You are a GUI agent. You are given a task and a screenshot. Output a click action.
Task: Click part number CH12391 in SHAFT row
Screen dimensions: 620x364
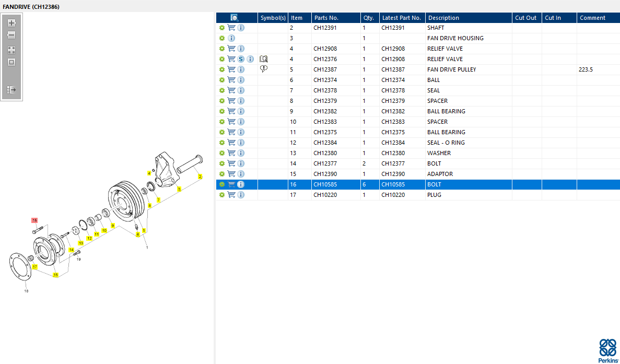coord(325,28)
